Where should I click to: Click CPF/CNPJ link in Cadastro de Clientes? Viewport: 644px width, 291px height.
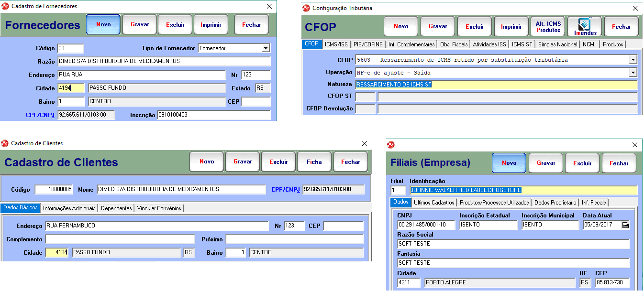[x=286, y=190]
